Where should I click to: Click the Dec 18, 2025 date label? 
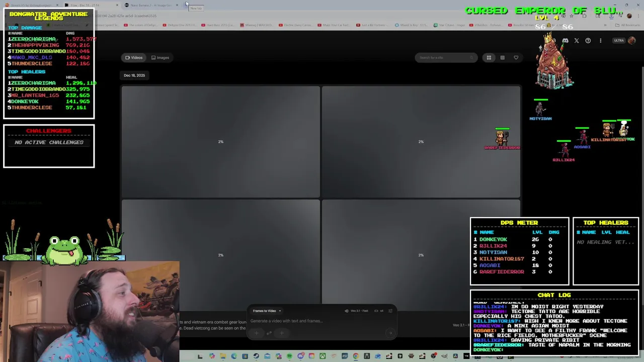click(134, 75)
